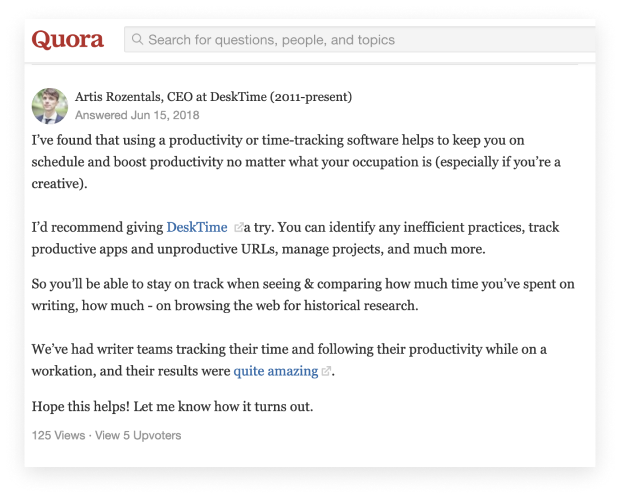Screen dimensions: 620x497
Task: Click the Answered Jun 15, 2018 timestamp
Action: coord(137,115)
